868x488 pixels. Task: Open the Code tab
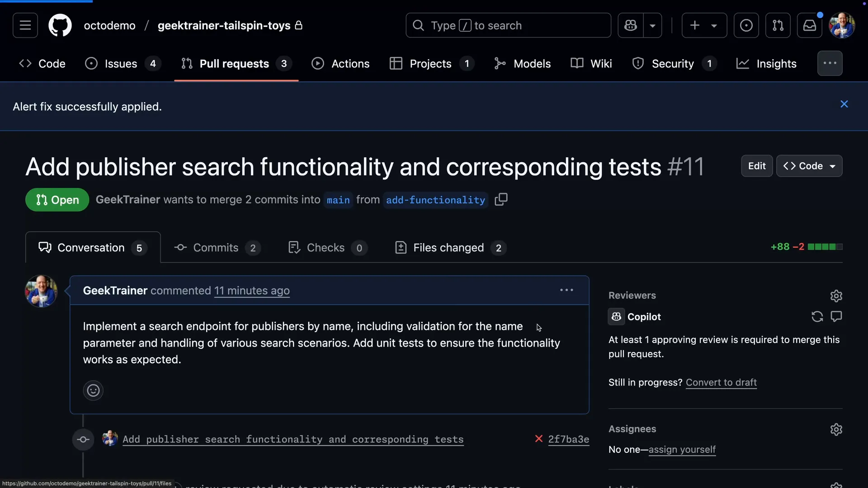[42, 64]
